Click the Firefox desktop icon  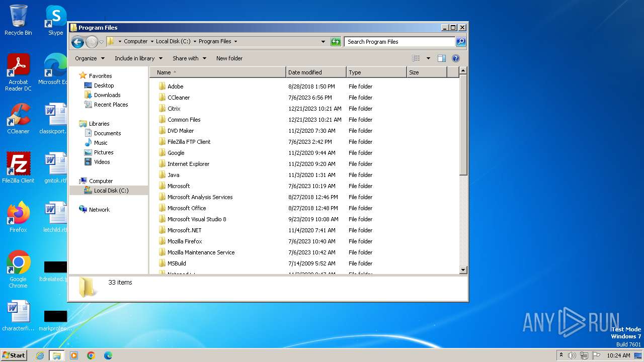pos(18,217)
